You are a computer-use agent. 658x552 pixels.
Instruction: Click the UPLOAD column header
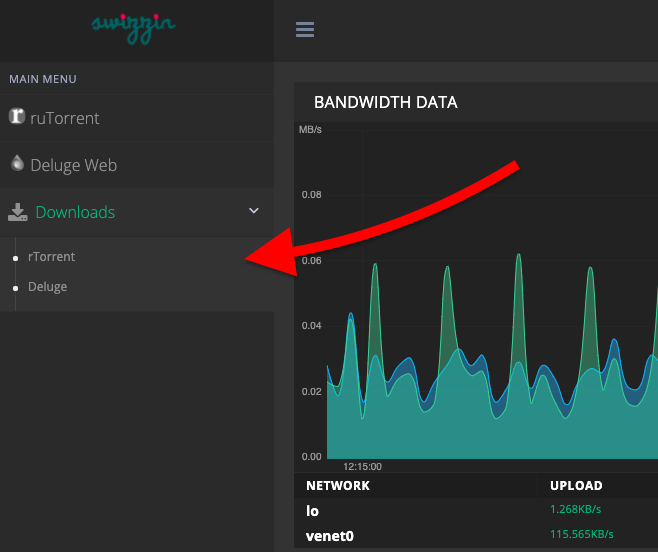(x=576, y=486)
